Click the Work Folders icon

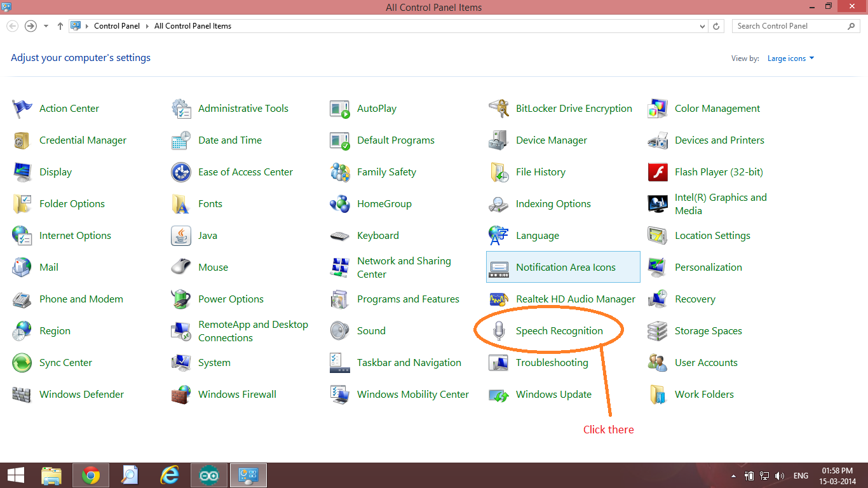[658, 395]
